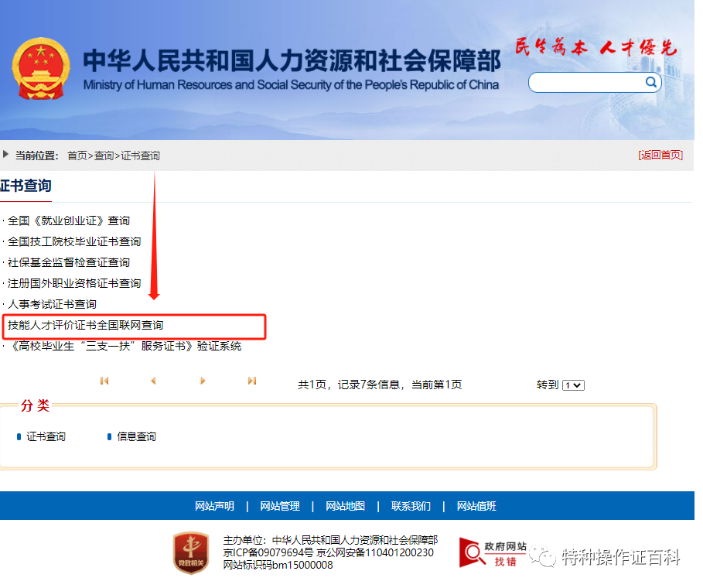
Task: Select 信息查询 category under 分类
Action: [x=136, y=437]
